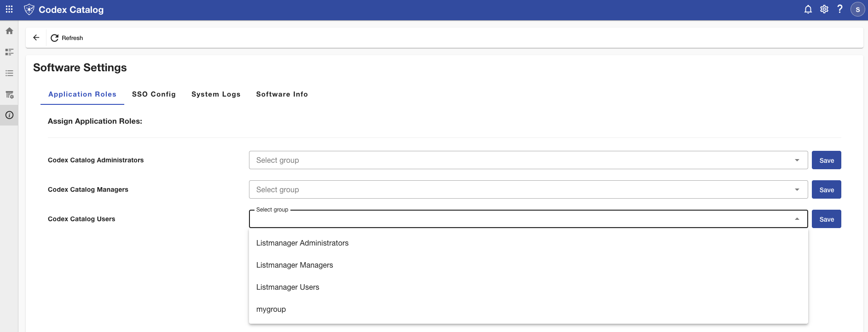Viewport: 868px width, 332px height.
Task: Open the table settings sidebar icon
Action: pyautogui.click(x=9, y=94)
